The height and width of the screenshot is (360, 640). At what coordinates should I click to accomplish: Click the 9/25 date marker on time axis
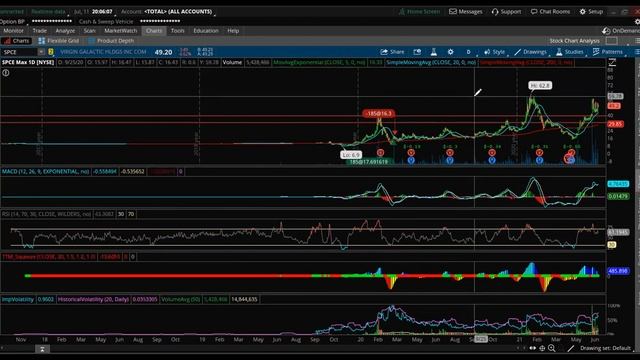point(481,339)
